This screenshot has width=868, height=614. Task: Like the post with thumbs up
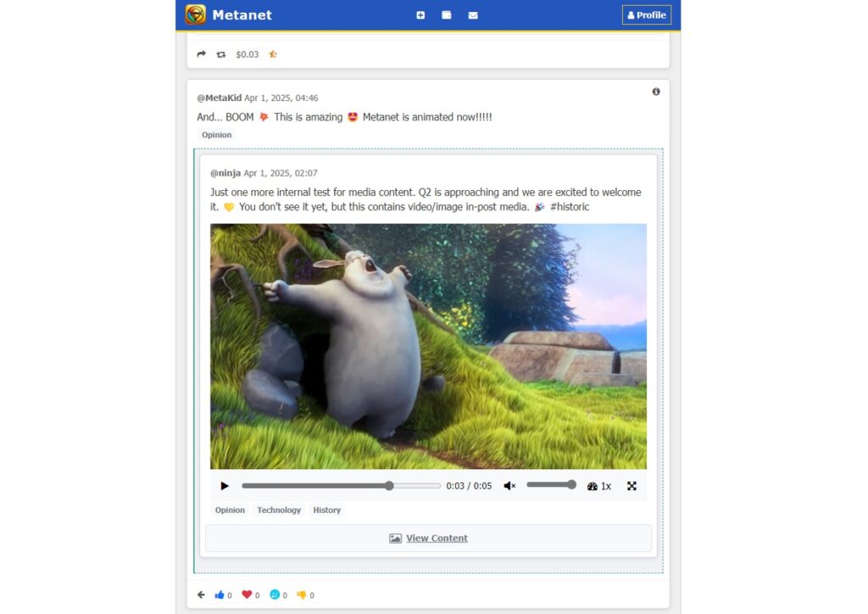pyautogui.click(x=220, y=595)
